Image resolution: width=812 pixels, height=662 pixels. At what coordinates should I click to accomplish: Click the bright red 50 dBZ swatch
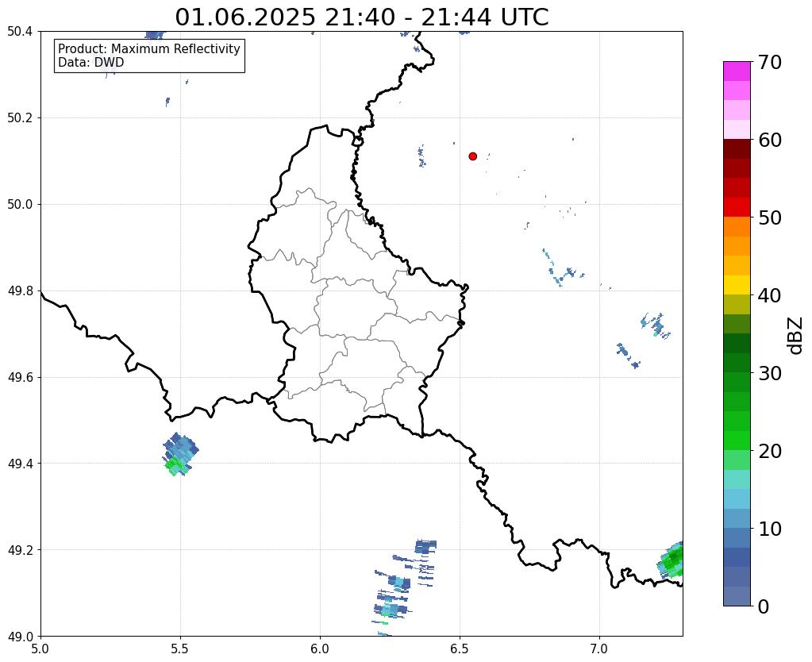[737, 207]
